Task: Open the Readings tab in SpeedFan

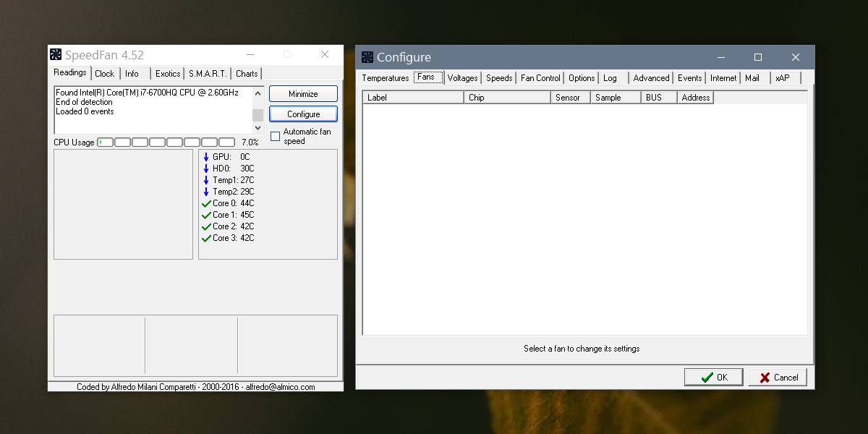Action: coord(70,72)
